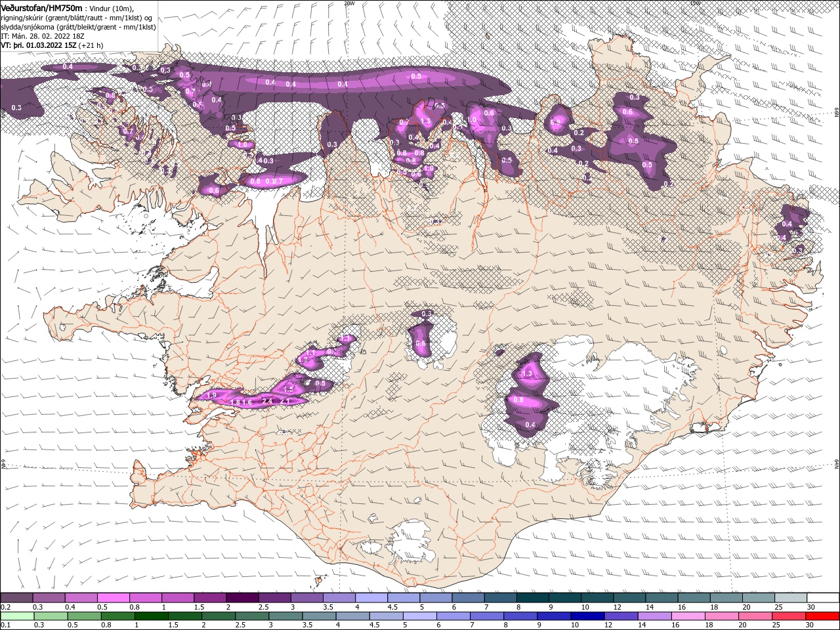
Task: Click the 'Vindur (10m)' header text
Action: [x=112, y=9]
